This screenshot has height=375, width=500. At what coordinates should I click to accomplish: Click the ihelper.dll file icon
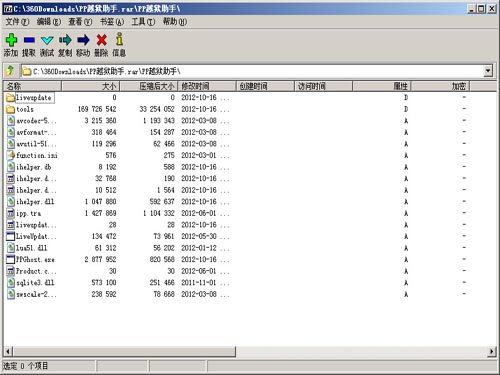(x=11, y=202)
